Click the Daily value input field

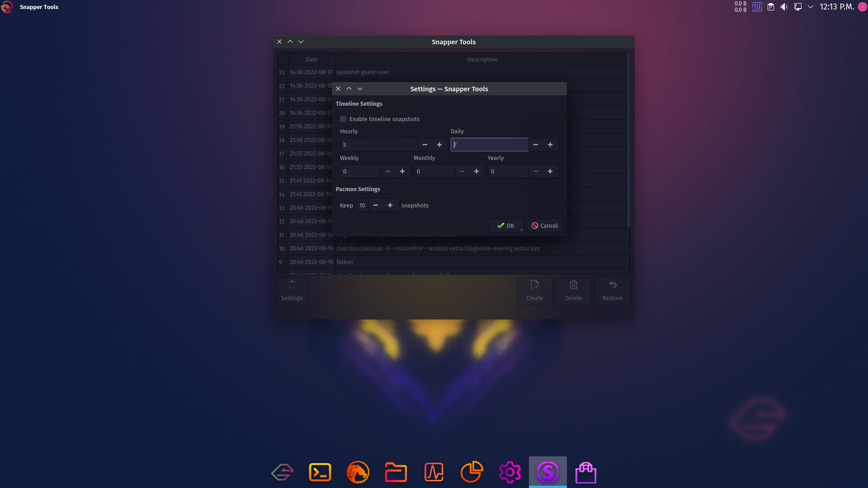pos(490,145)
